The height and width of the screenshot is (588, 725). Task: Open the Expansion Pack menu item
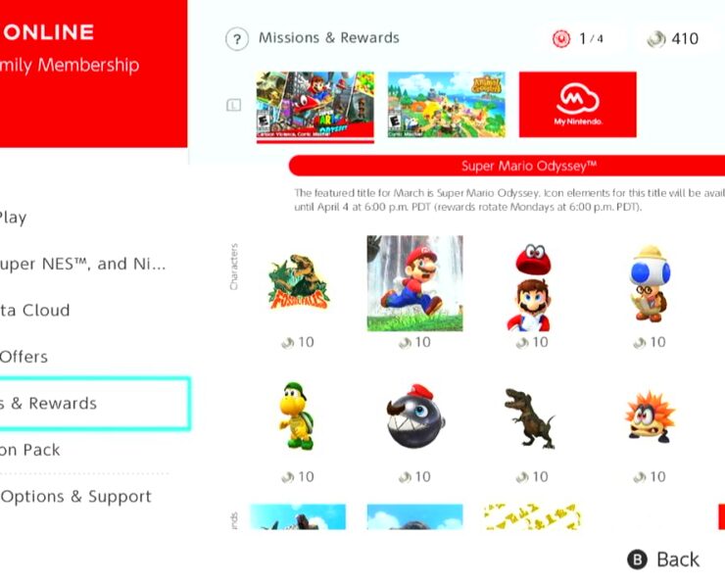point(30,450)
